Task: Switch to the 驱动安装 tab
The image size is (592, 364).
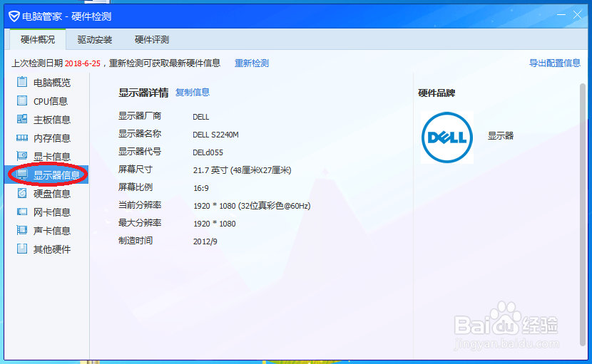Action: pyautogui.click(x=95, y=40)
